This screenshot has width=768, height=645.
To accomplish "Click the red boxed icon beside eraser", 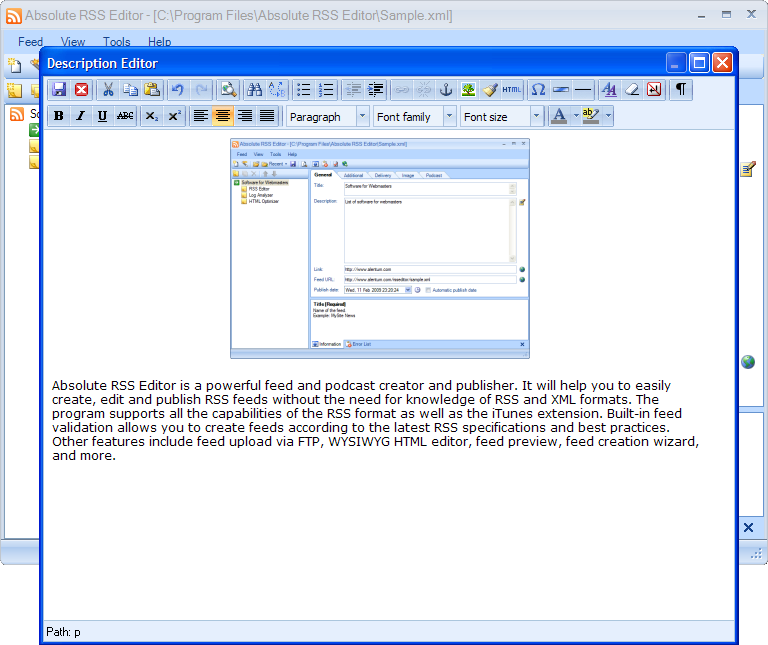I will tap(654, 90).
